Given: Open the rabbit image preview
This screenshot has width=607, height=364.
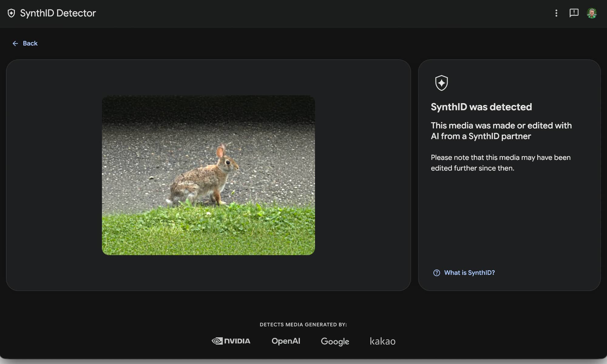Looking at the screenshot, I should tap(208, 175).
